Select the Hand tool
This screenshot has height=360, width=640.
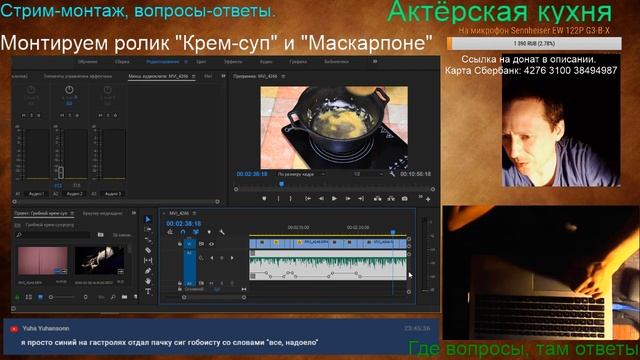coord(148,281)
